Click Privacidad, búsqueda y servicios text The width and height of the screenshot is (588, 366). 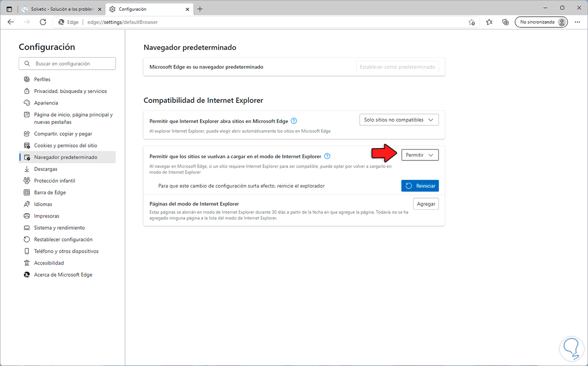(x=71, y=91)
